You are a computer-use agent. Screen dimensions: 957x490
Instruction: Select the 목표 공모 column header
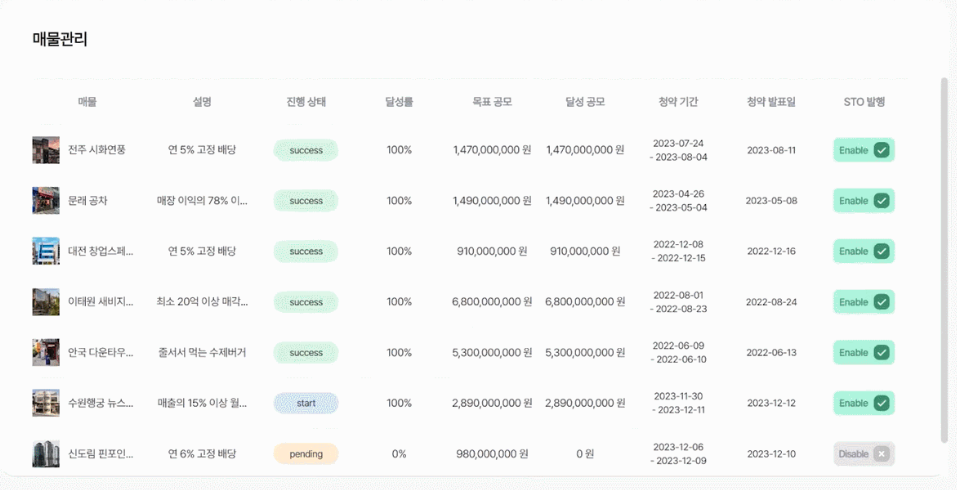pyautogui.click(x=492, y=103)
